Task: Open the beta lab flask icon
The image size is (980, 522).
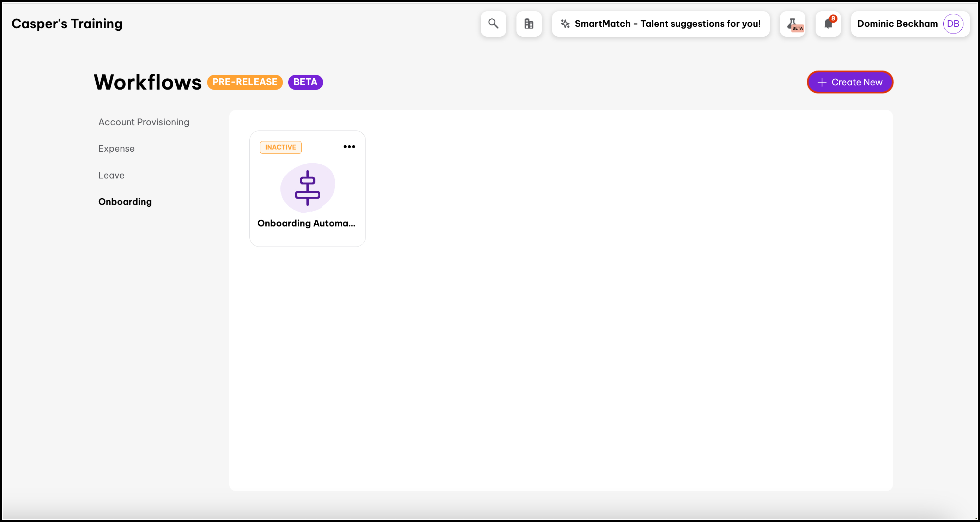Action: click(793, 24)
